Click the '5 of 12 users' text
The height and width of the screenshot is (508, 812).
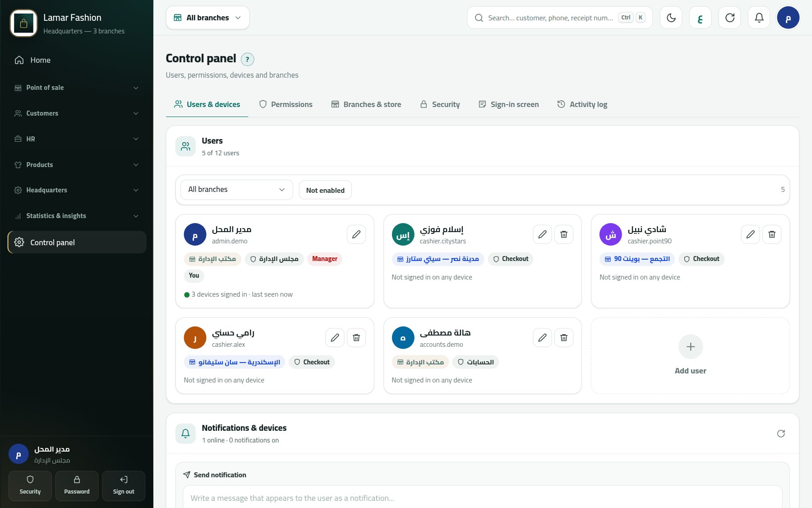click(221, 153)
